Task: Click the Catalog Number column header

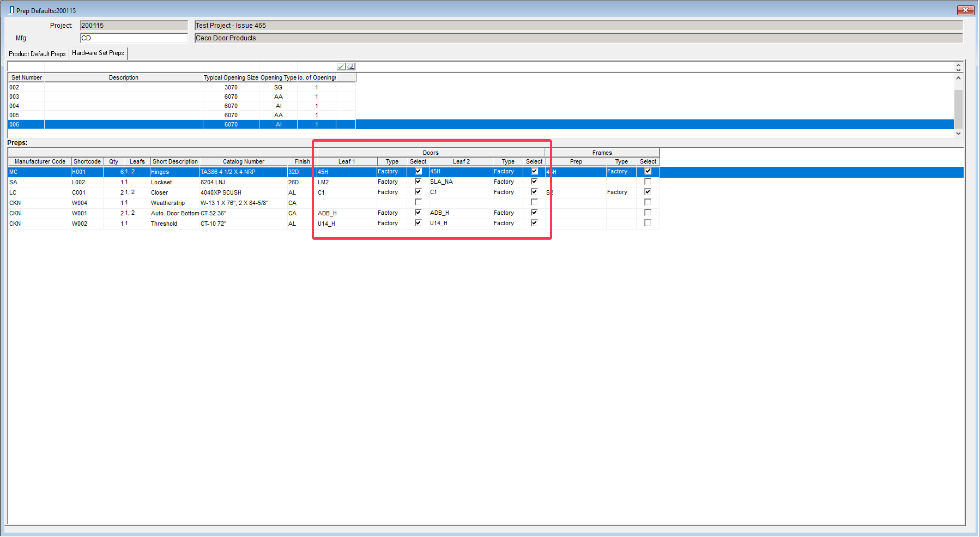Action: tap(243, 161)
